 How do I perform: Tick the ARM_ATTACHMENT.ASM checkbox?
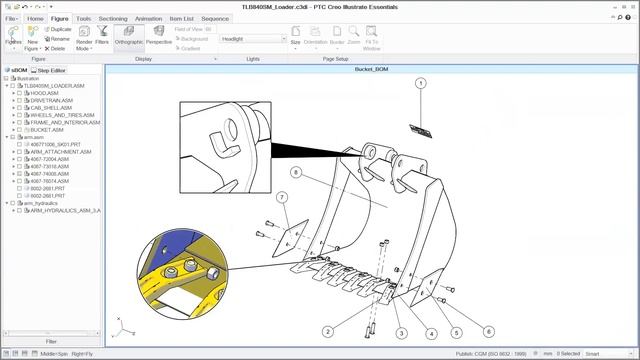point(19,152)
